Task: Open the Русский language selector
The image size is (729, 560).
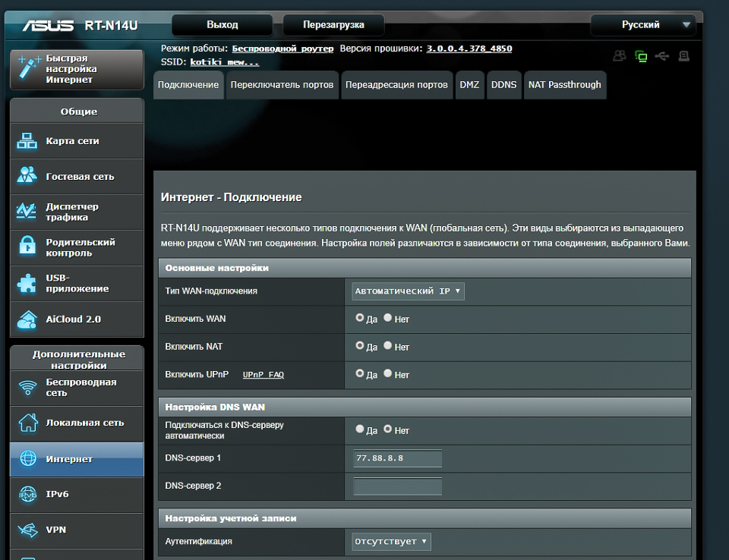Action: pyautogui.click(x=643, y=25)
